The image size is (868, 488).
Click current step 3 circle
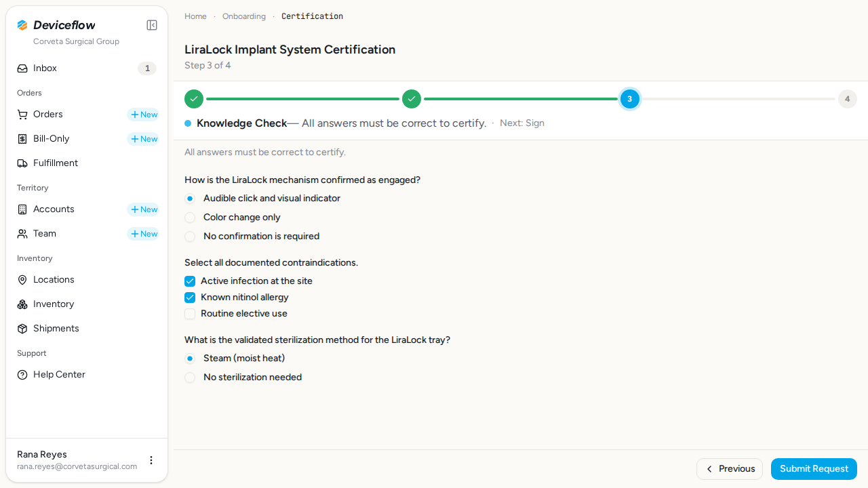629,99
